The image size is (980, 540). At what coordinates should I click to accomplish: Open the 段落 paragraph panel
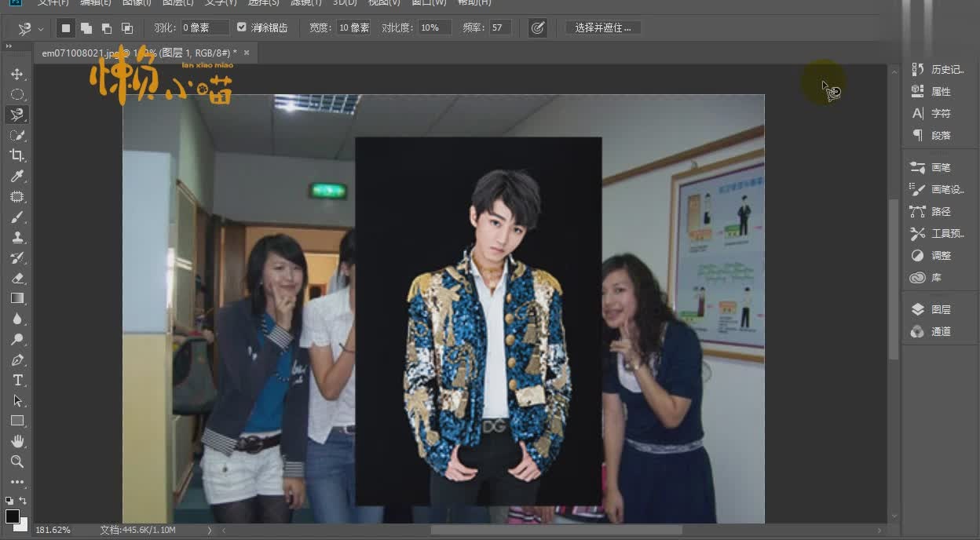pos(931,135)
